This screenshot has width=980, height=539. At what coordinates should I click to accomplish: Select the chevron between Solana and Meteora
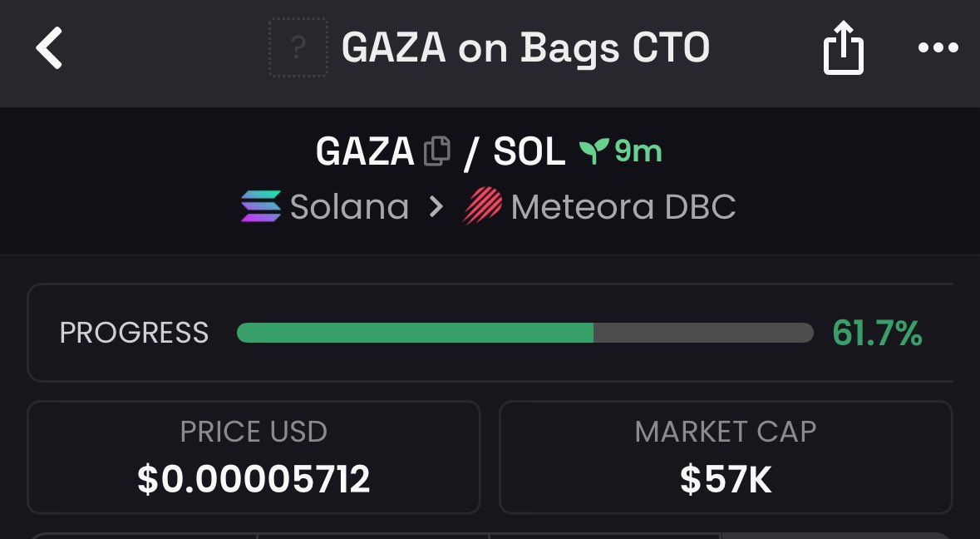coord(436,206)
